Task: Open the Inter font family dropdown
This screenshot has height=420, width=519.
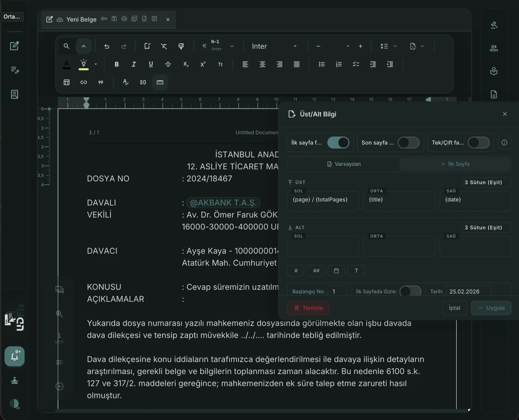Action: [274, 46]
